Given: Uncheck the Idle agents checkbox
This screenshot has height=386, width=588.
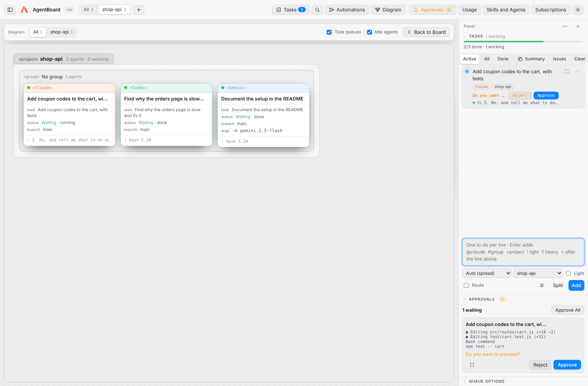Looking at the screenshot, I should point(370,32).
